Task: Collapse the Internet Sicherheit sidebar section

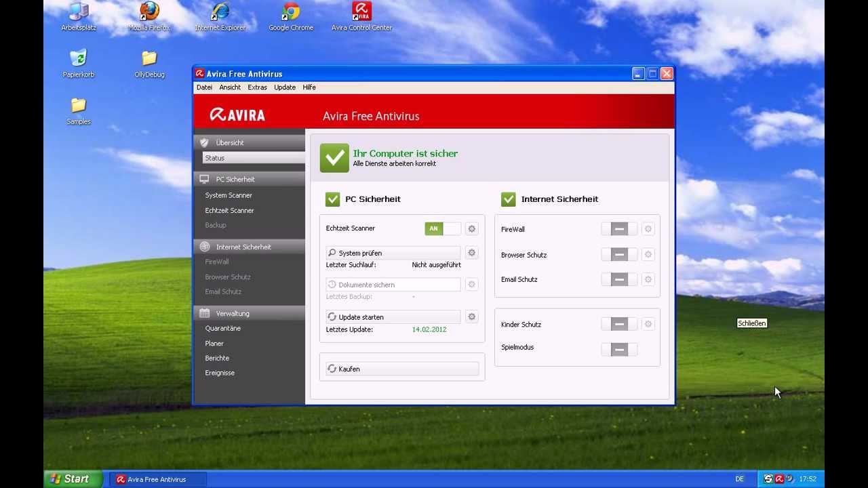Action: [250, 247]
